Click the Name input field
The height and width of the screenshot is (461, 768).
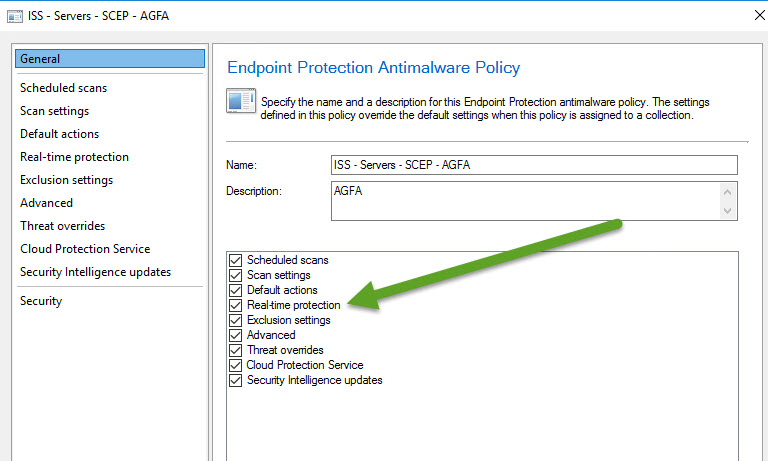(x=534, y=165)
